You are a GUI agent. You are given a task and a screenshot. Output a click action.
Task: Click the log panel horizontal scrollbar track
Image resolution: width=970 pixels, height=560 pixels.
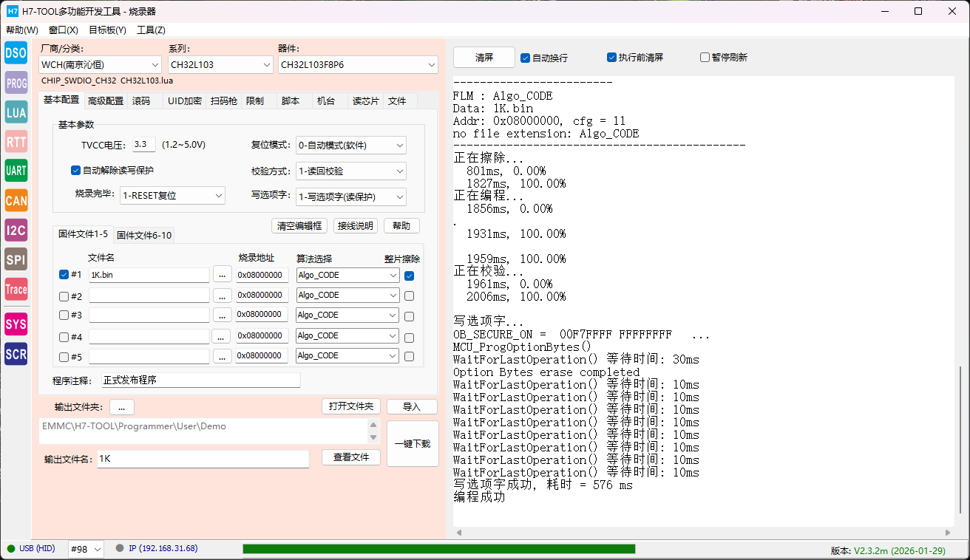point(703,533)
